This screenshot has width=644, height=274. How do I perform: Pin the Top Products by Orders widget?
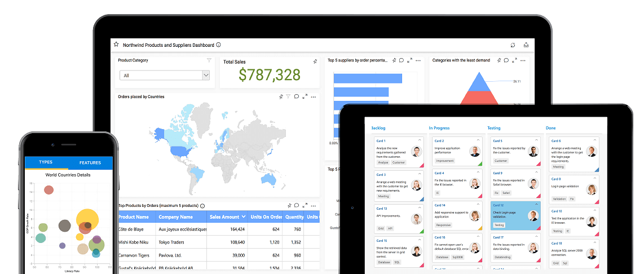click(x=289, y=205)
